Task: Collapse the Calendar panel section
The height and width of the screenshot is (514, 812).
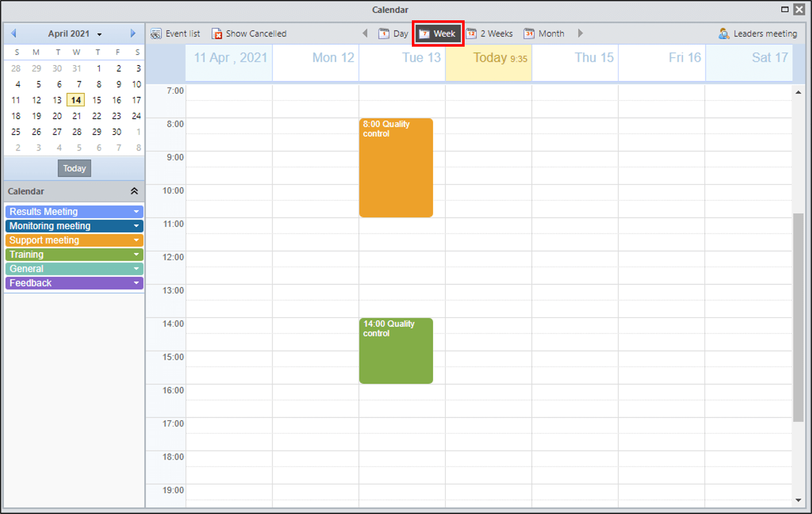Action: [x=134, y=191]
